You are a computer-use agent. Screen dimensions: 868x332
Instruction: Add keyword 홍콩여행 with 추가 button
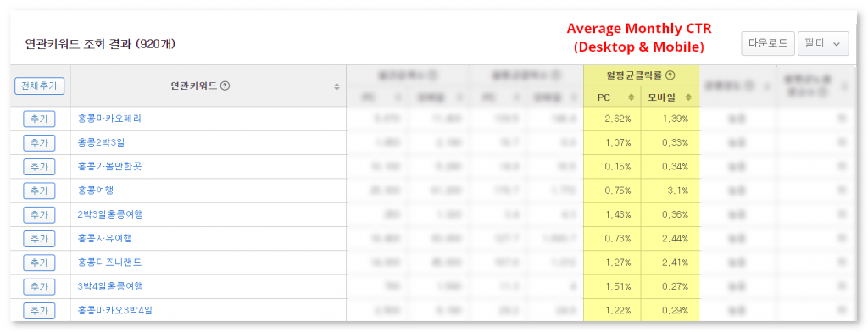(x=39, y=191)
